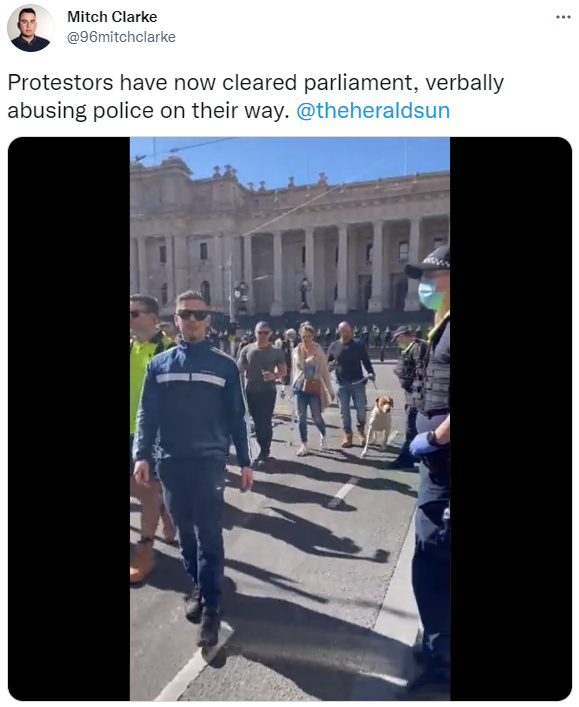Click the man in the grey t-shirt
The height and width of the screenshot is (707, 579).
tap(261, 388)
